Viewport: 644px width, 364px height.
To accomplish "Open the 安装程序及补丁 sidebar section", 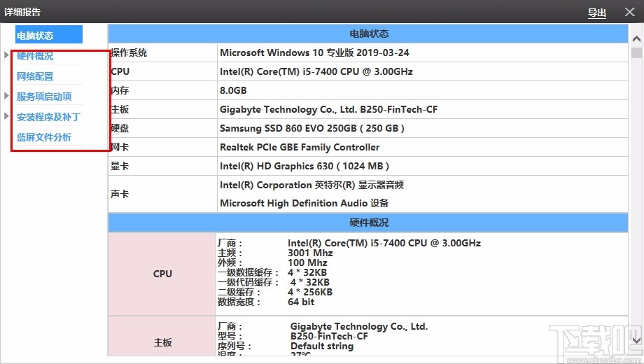I will click(48, 117).
